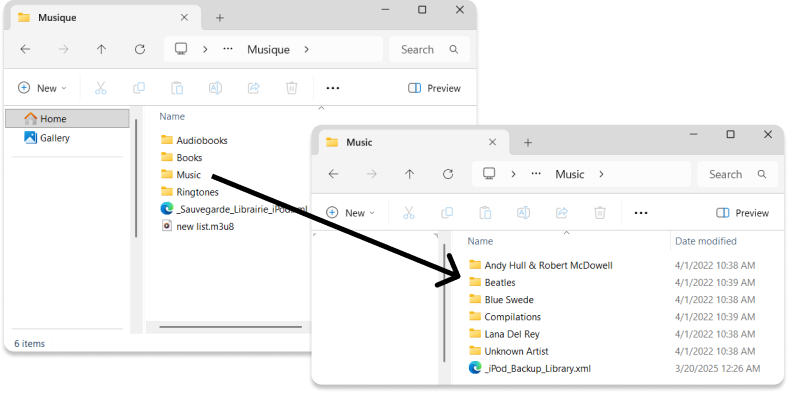Screen dimensions: 788x393
Task: Select the Beatles folder
Action: click(x=492, y=282)
